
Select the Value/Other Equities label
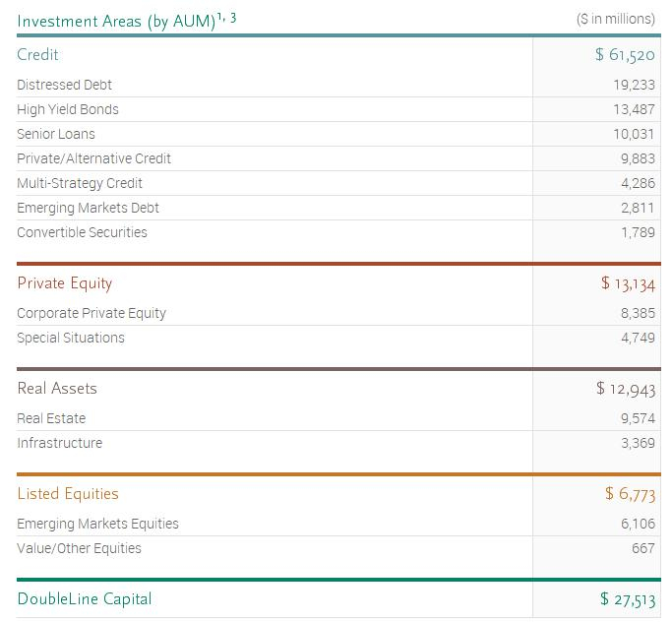[79, 548]
